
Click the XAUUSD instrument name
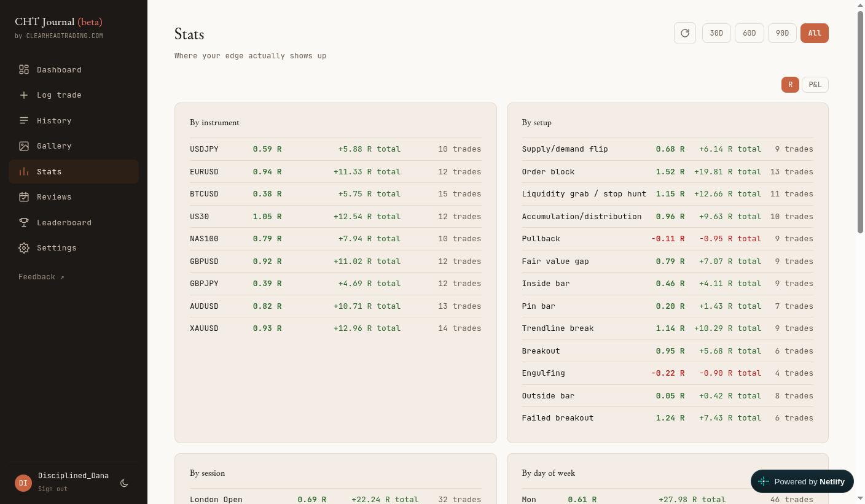click(x=204, y=328)
